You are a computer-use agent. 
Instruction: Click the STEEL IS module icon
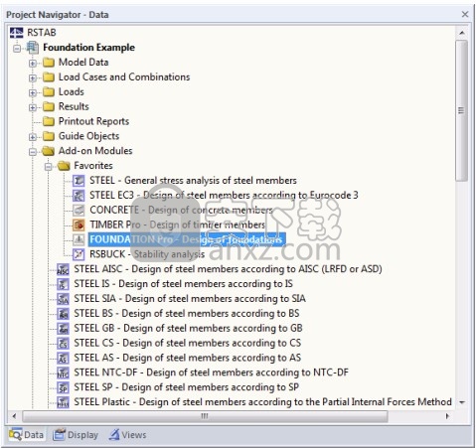63,284
